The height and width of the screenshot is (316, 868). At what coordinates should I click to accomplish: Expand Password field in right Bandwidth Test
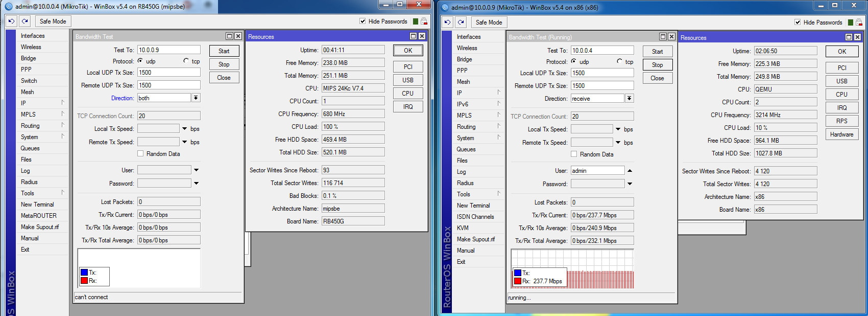click(x=630, y=184)
